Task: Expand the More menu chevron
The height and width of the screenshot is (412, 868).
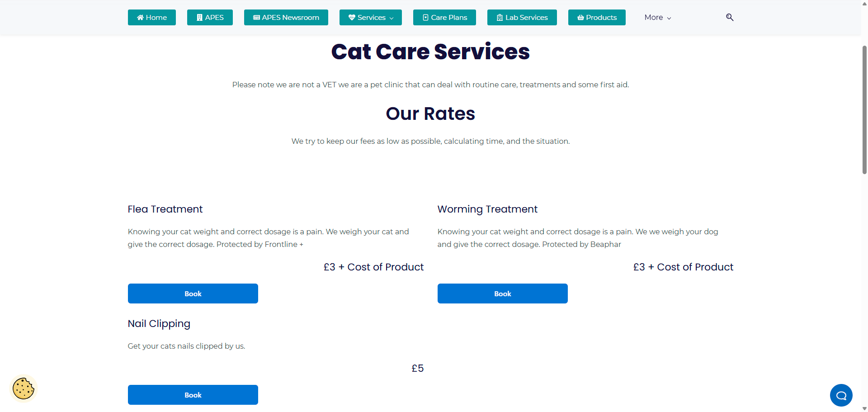Action: click(669, 18)
